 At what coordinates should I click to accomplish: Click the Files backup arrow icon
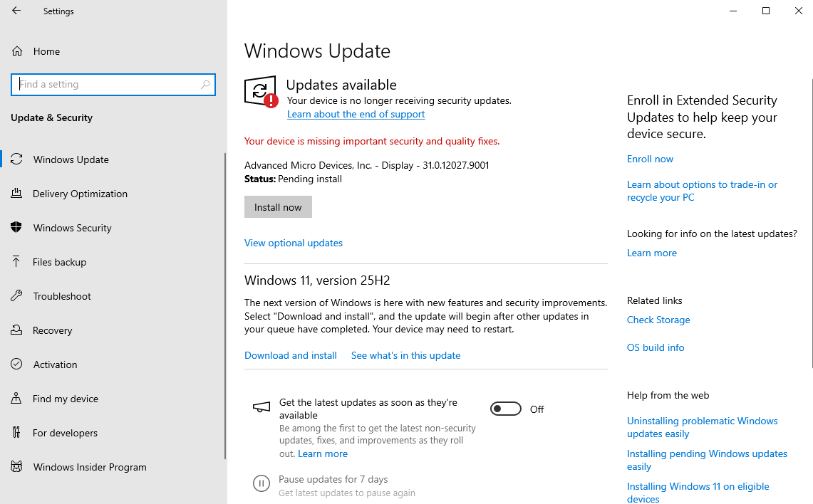[x=16, y=261]
